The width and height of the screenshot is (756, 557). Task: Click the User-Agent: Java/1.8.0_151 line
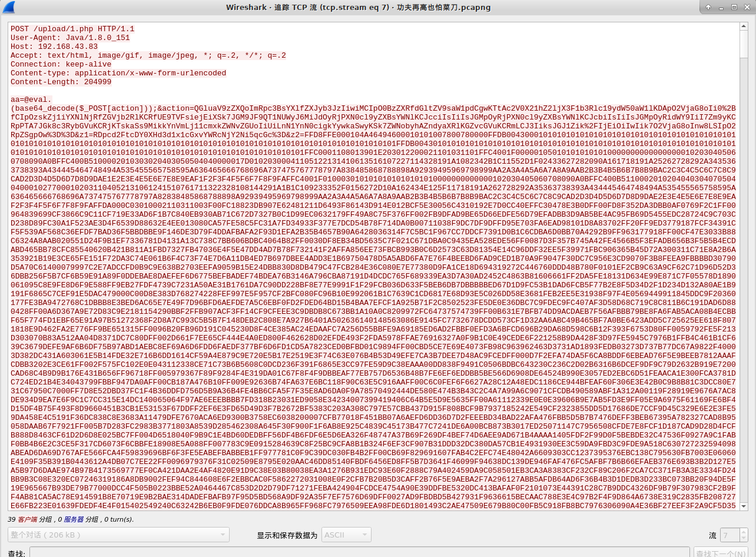[x=70, y=38]
